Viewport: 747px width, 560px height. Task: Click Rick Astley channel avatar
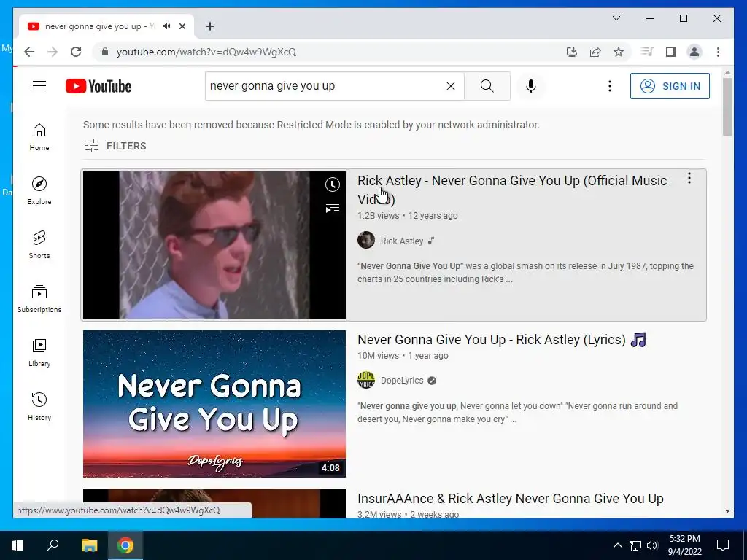click(366, 240)
